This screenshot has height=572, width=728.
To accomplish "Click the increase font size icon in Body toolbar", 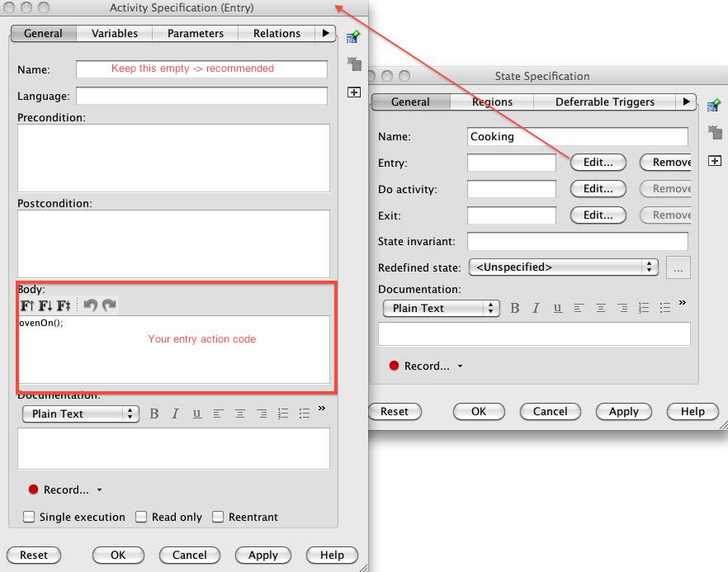I will pyautogui.click(x=26, y=305).
